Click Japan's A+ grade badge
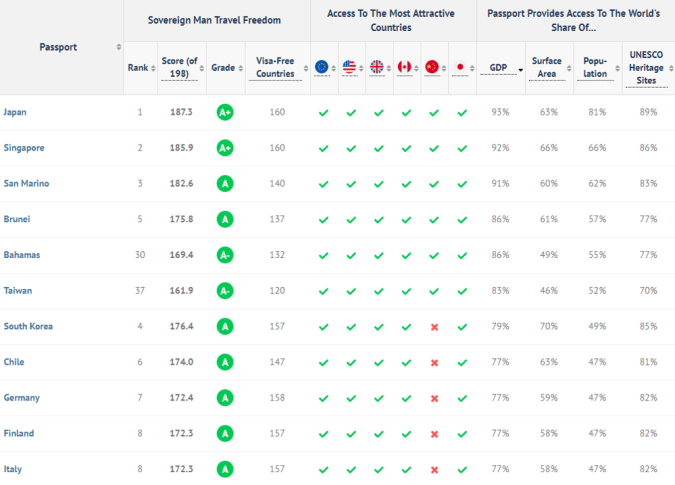The width and height of the screenshot is (675, 485). coord(225,112)
